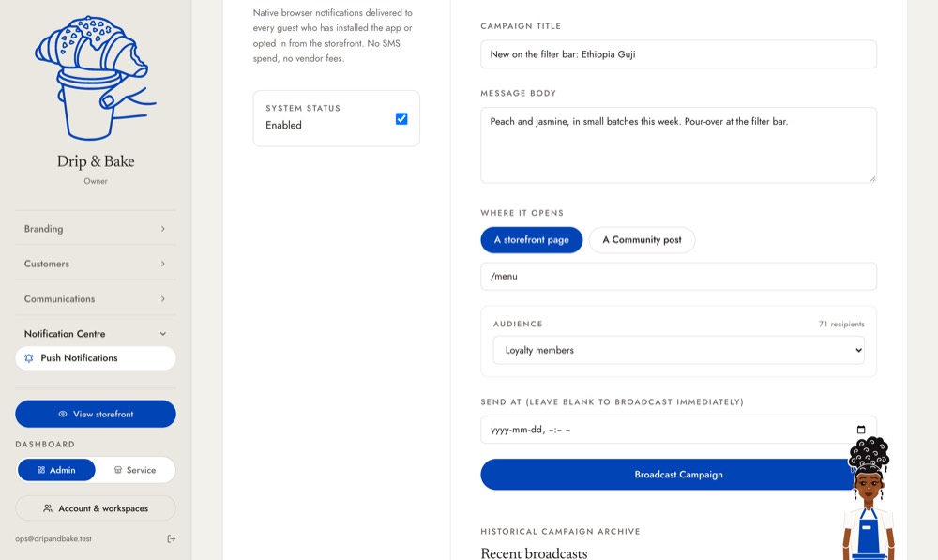This screenshot has height=560, width=938.
Task: Click the eye icon in View storefront
Action: click(x=63, y=414)
